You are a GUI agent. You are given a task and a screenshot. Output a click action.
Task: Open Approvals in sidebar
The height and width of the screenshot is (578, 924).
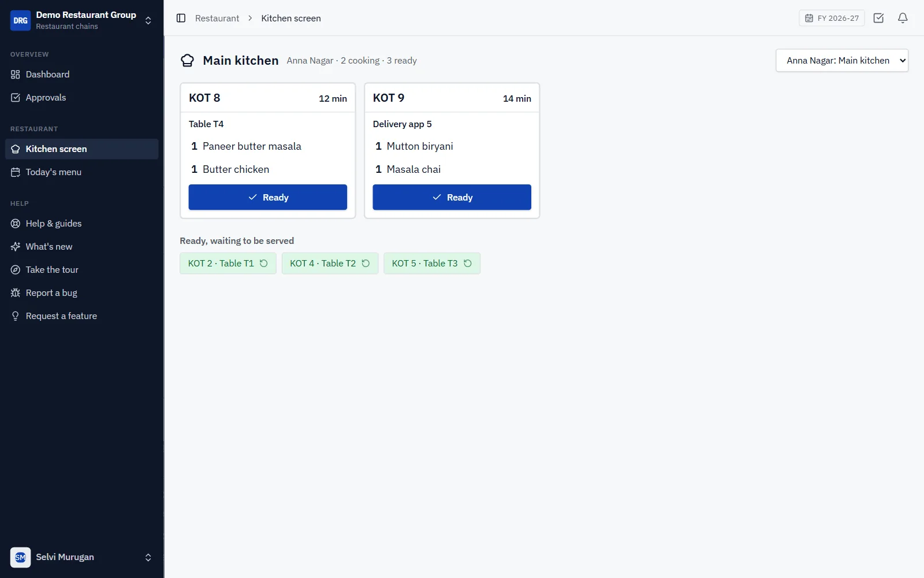81,98
